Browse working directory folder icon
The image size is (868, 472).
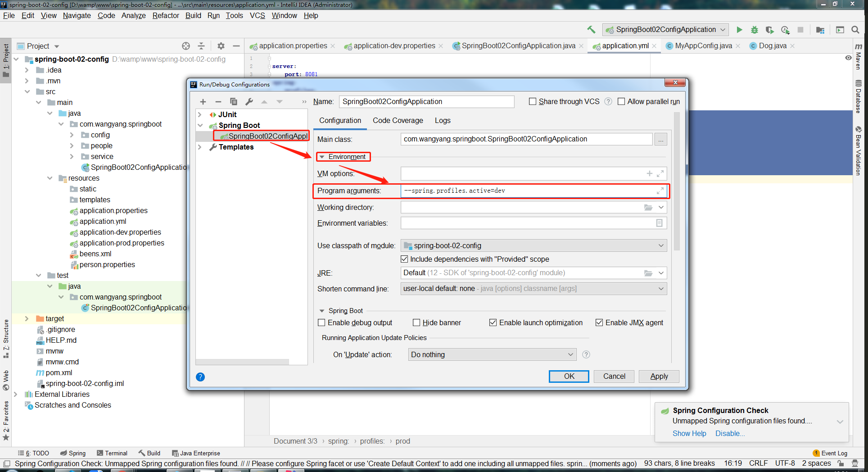click(648, 208)
